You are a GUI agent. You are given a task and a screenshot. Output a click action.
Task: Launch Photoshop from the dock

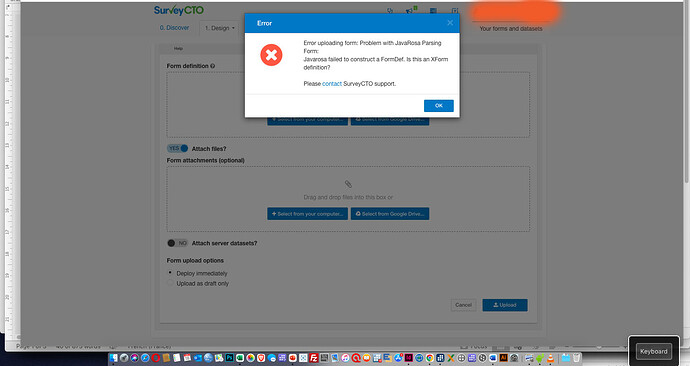click(230, 358)
